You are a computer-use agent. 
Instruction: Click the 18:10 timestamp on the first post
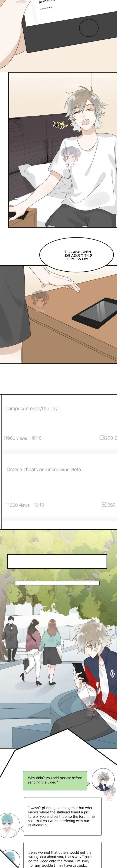[x=36, y=438]
